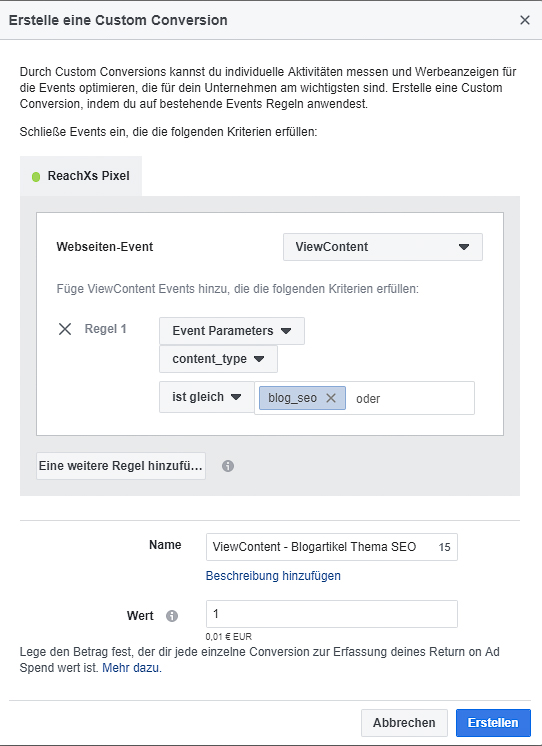The height and width of the screenshot is (746, 542).
Task: Remove Regel 1 with X icon
Action: 65,329
